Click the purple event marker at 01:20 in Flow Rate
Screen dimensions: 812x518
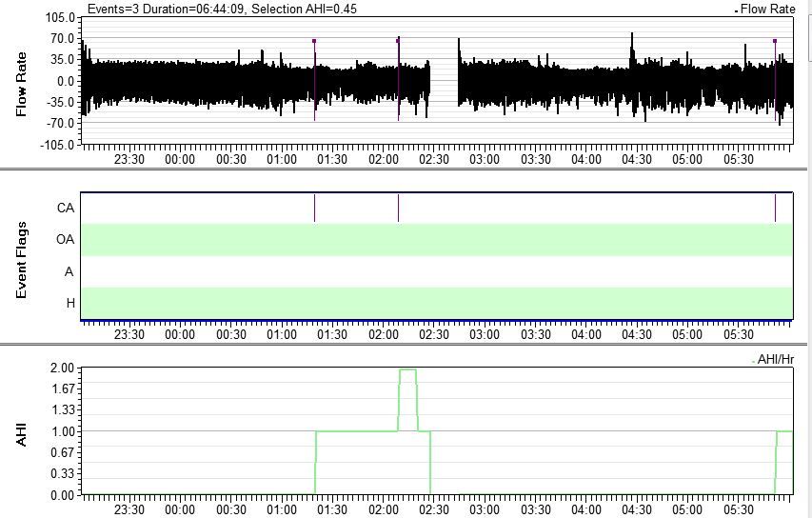(314, 42)
